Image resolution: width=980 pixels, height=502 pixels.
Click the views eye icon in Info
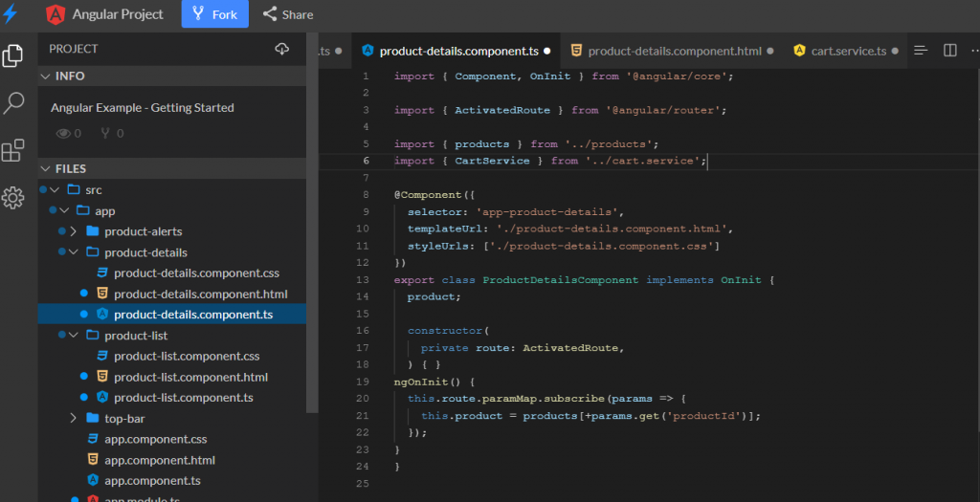(63, 134)
